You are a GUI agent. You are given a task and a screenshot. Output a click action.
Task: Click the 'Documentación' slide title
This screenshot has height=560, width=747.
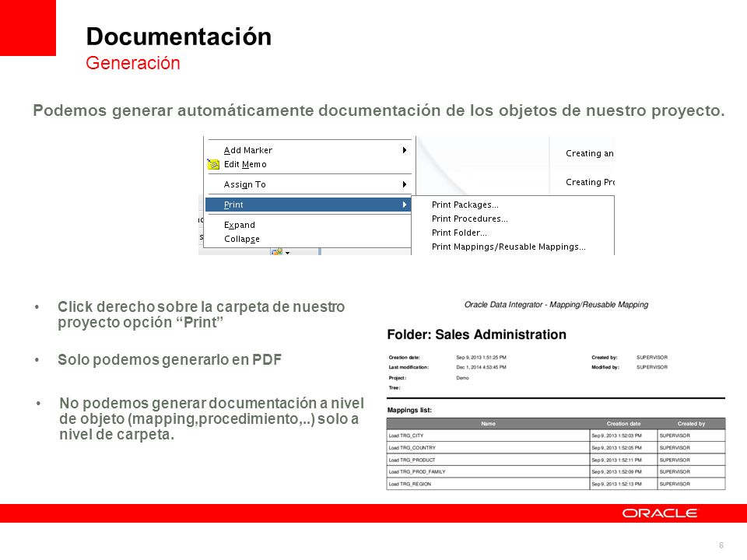(179, 37)
